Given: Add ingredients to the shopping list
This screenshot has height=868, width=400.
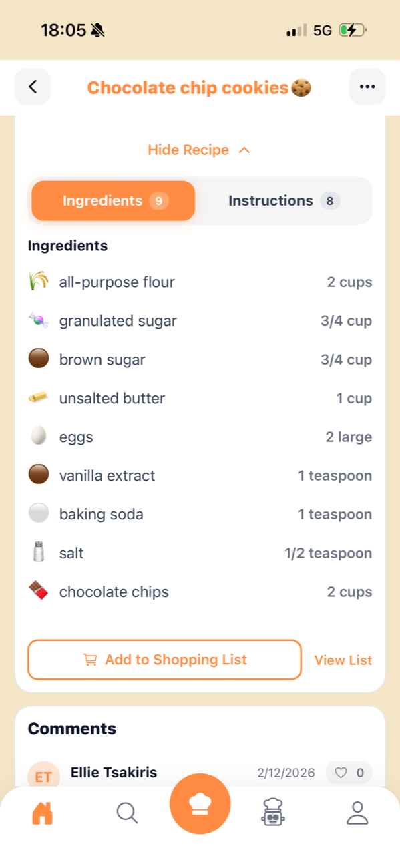Looking at the screenshot, I should 164,660.
